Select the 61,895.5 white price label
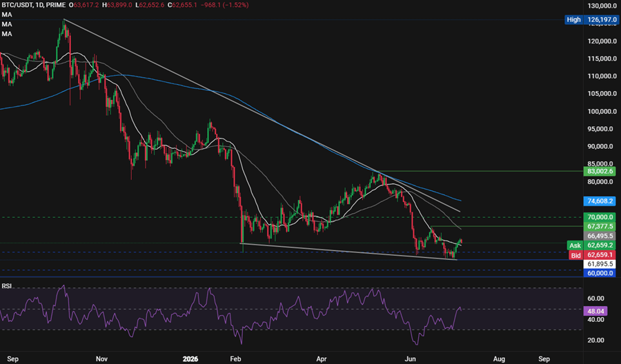This screenshot has width=621, height=364. point(600,264)
